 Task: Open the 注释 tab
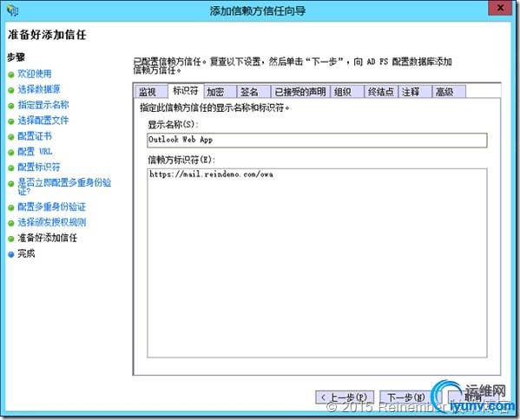[x=415, y=92]
